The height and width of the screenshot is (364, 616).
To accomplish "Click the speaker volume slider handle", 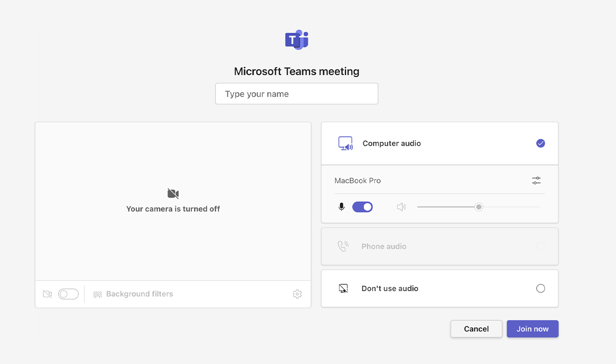I will 479,207.
